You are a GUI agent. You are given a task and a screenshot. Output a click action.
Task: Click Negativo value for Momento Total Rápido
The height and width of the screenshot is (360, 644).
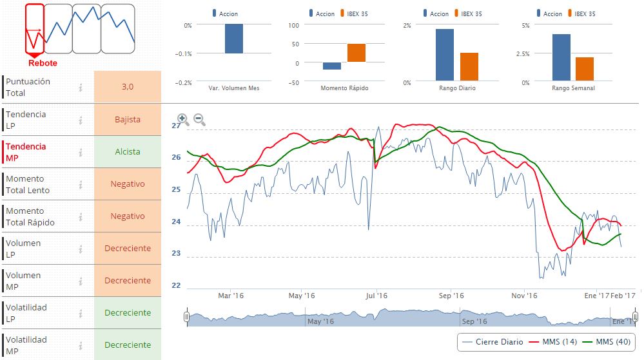click(x=128, y=216)
